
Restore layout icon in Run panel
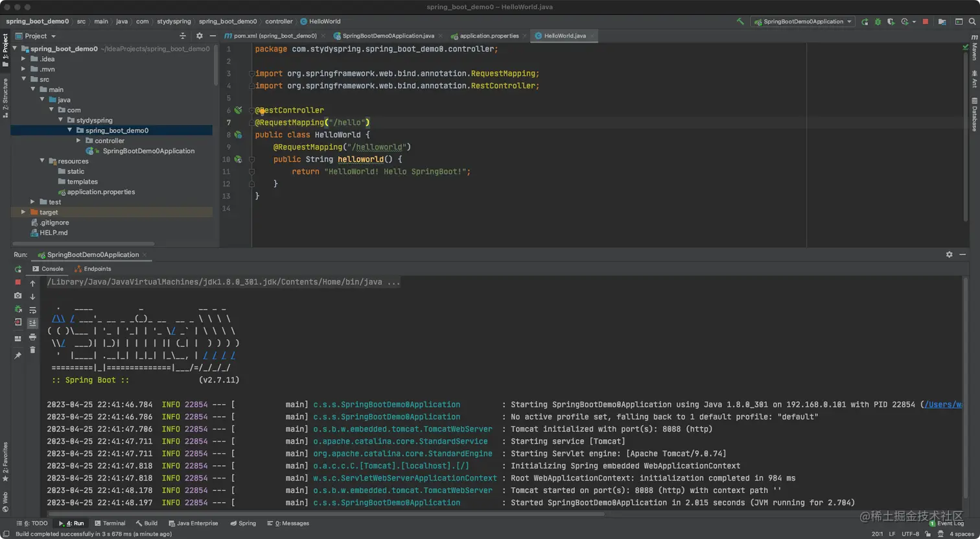pos(18,339)
